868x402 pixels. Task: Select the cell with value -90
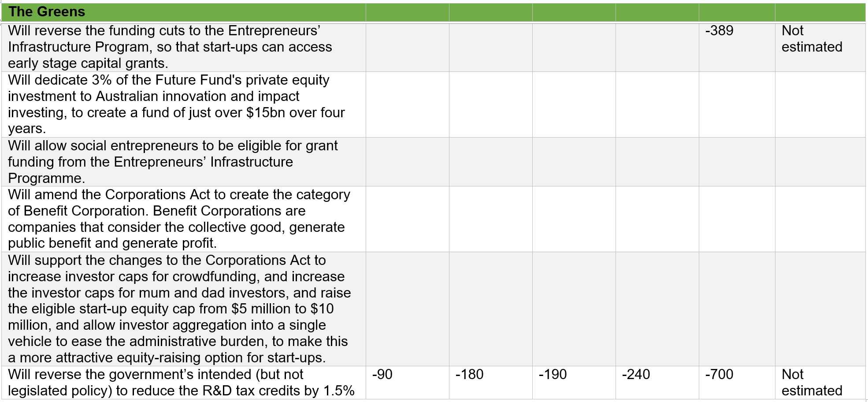382,375
